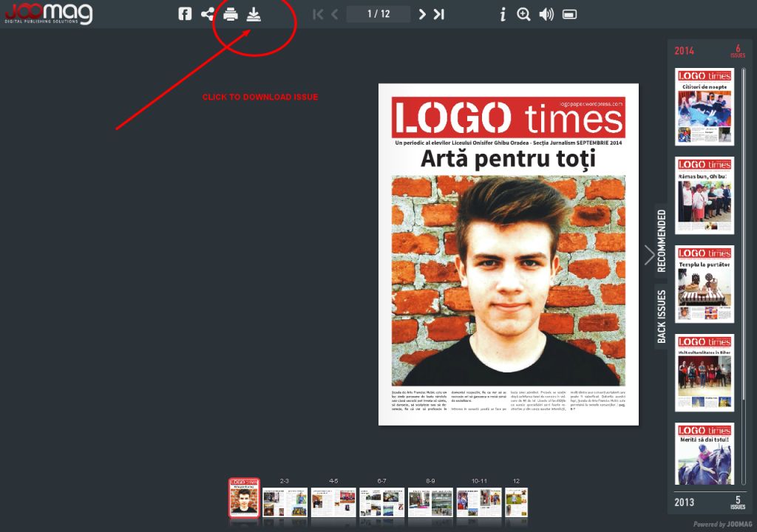Click the page number field
This screenshot has height=532, width=757.
pos(378,14)
